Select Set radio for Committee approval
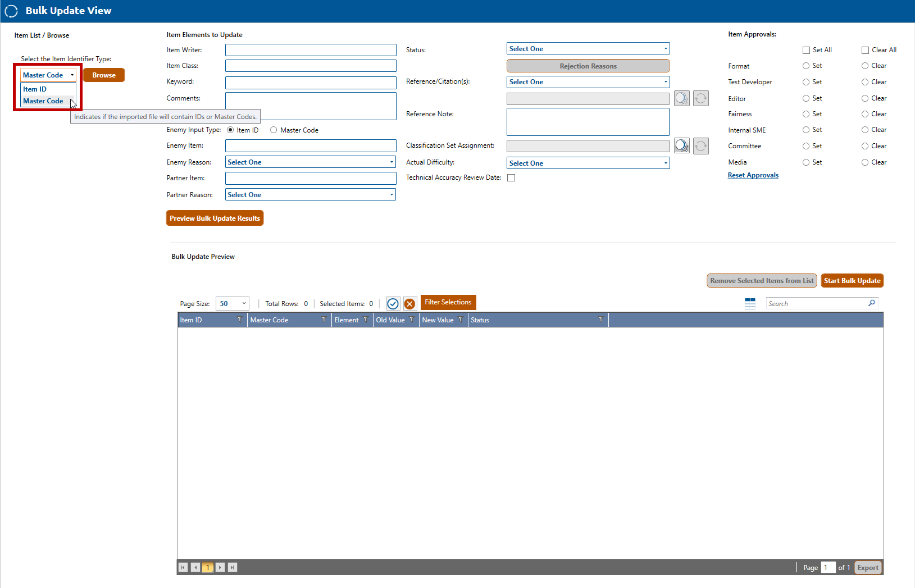Image resolution: width=915 pixels, height=588 pixels. [x=806, y=146]
